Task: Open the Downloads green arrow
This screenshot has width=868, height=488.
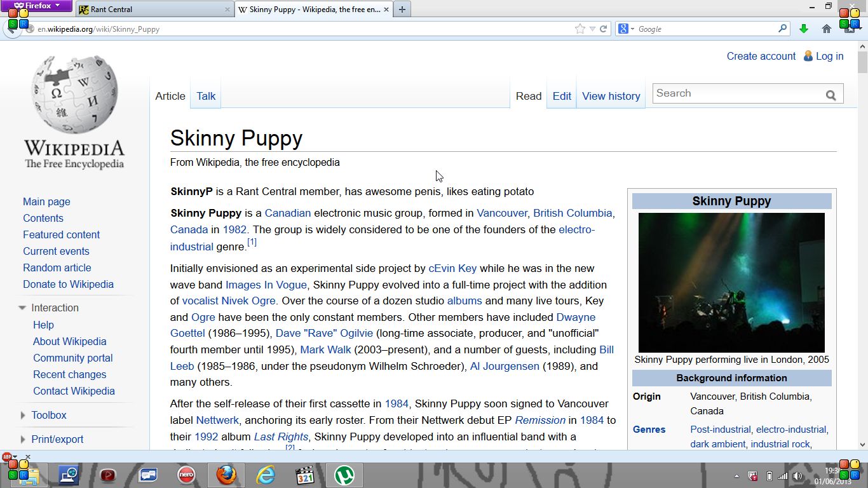Action: coord(804,29)
